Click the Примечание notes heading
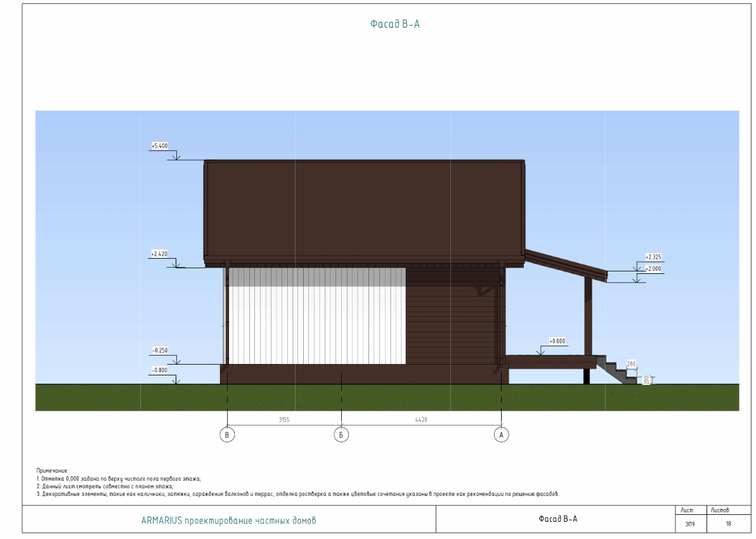The width and height of the screenshot is (756, 539). click(53, 470)
